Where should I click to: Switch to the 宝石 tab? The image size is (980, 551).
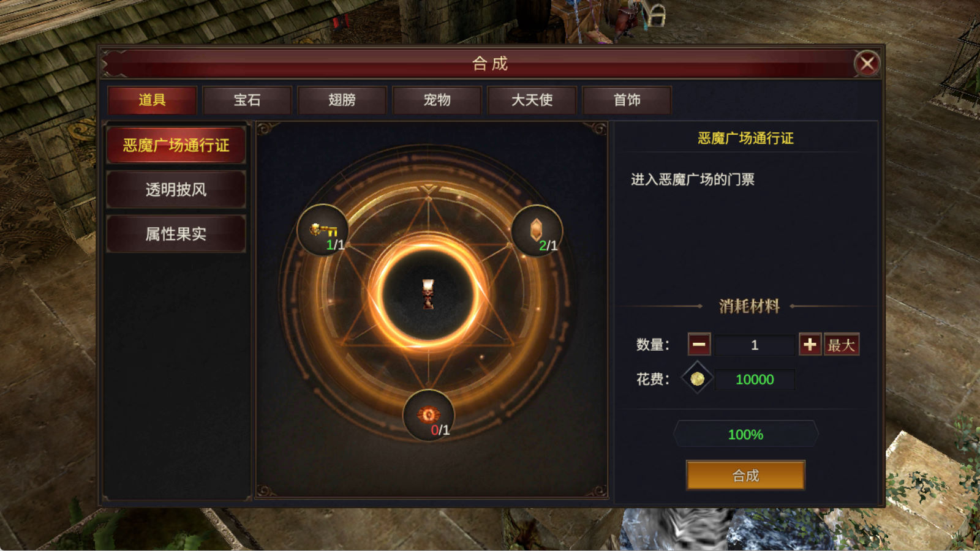[247, 100]
